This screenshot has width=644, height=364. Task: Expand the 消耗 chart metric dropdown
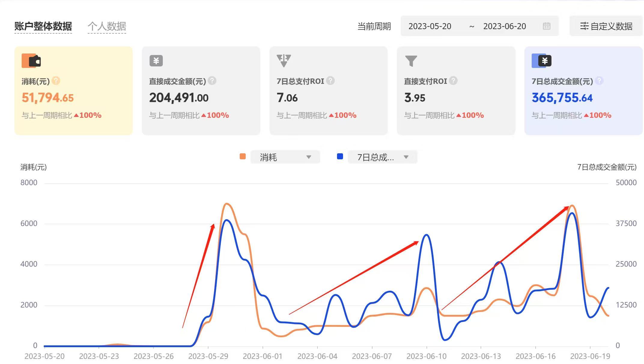click(285, 157)
